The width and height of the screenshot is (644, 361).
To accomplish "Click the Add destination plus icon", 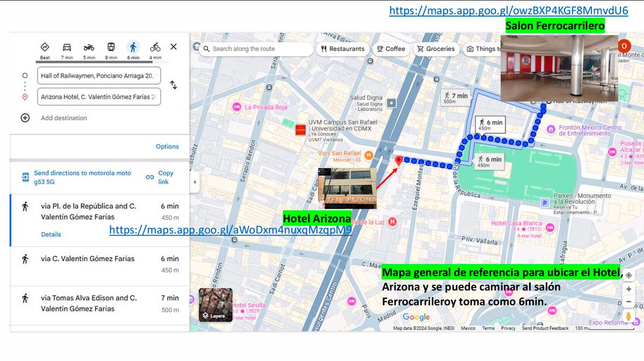I will (x=25, y=118).
